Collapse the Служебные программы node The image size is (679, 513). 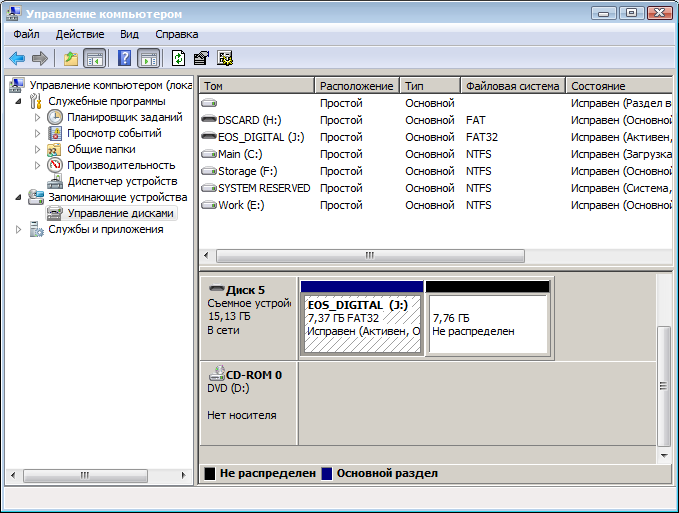[x=21, y=101]
